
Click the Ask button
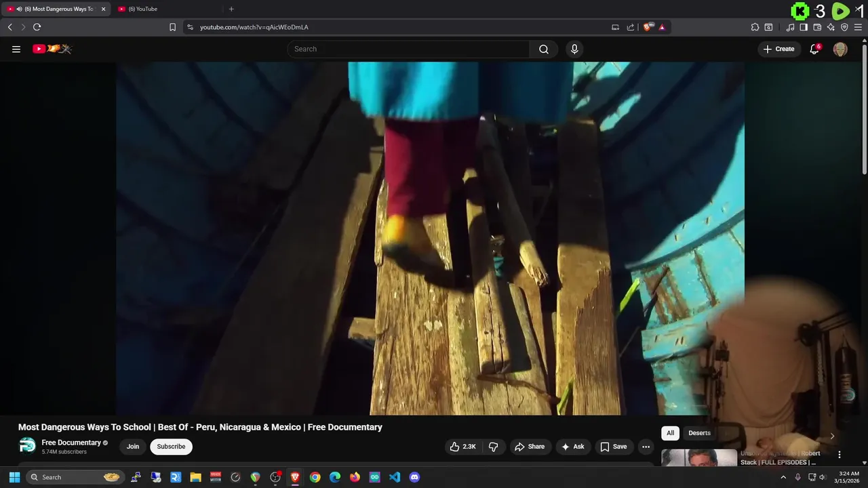point(572,447)
